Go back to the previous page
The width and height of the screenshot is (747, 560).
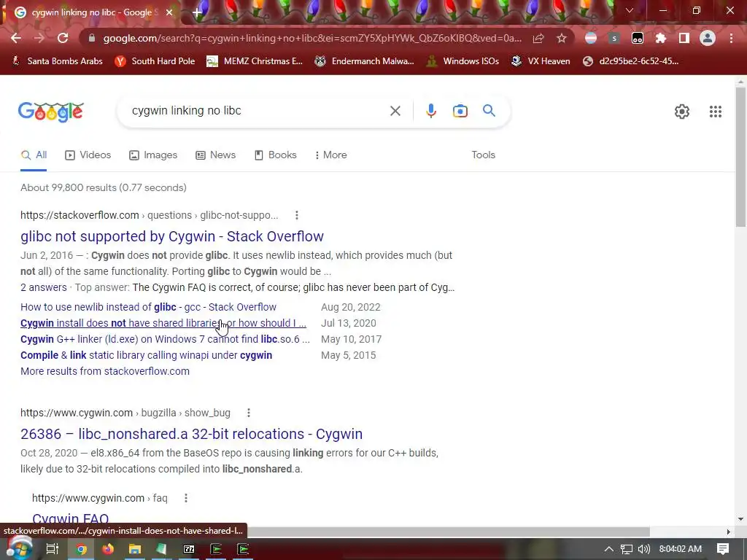pos(16,38)
